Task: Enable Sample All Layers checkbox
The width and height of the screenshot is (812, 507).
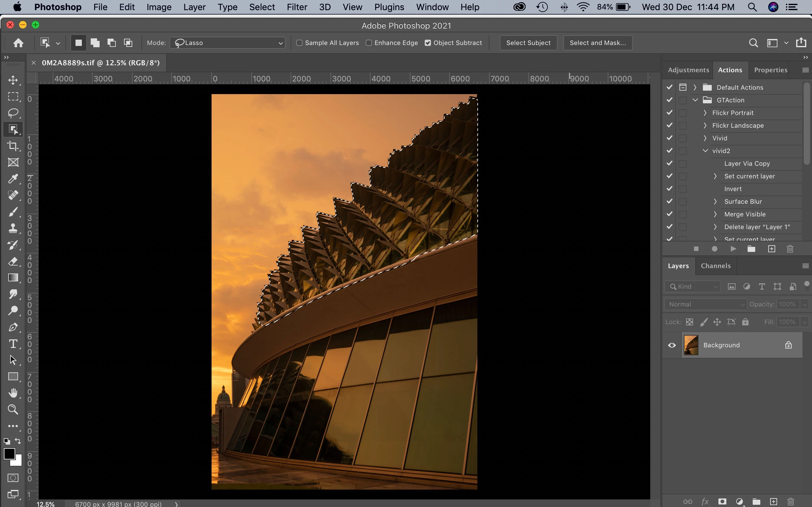Action: pyautogui.click(x=299, y=43)
